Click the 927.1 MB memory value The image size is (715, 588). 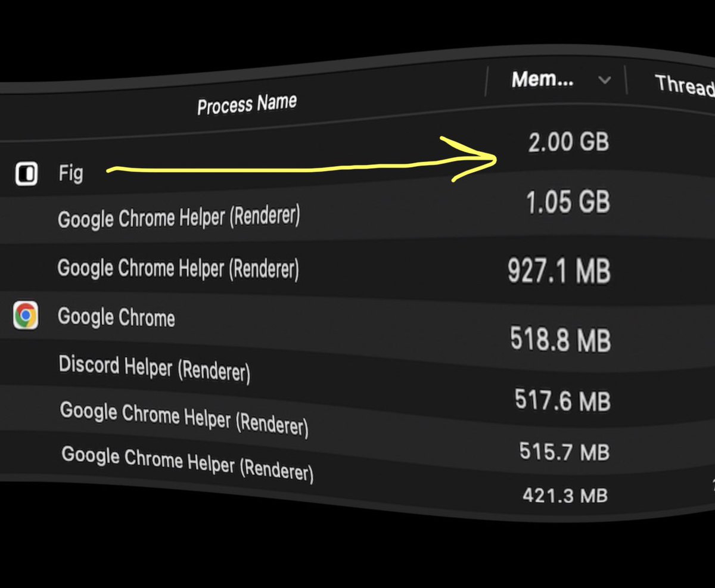point(559,271)
